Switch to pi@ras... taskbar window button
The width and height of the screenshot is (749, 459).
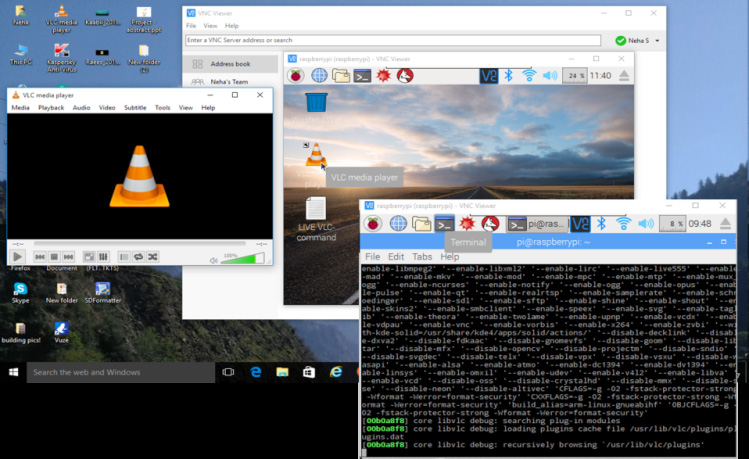pos(537,224)
